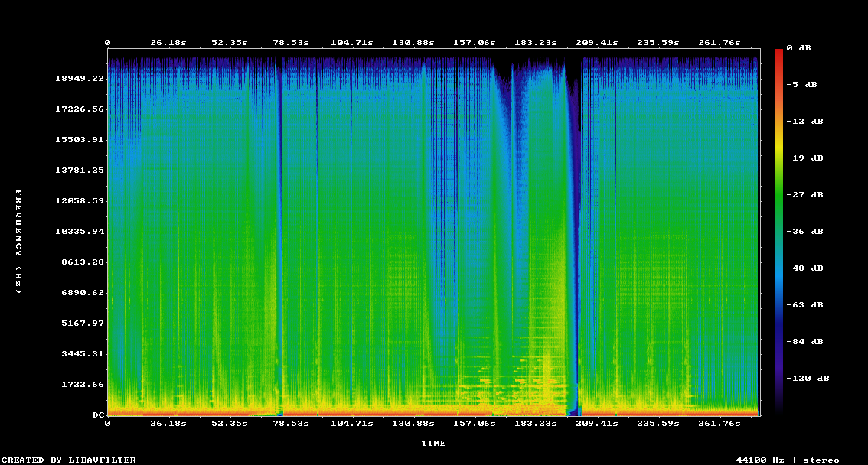
Task: Click the 18949.22 frequency axis label
Action: pos(80,79)
